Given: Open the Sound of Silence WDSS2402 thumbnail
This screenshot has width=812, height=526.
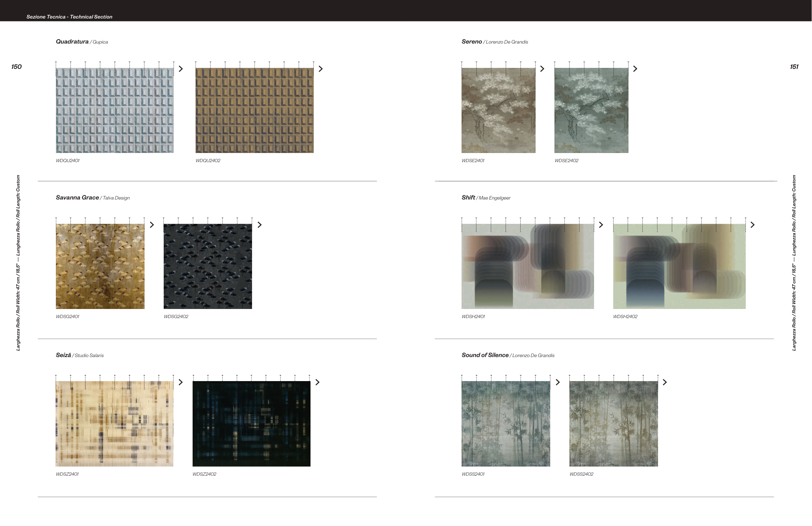Looking at the screenshot, I should coord(614,424).
